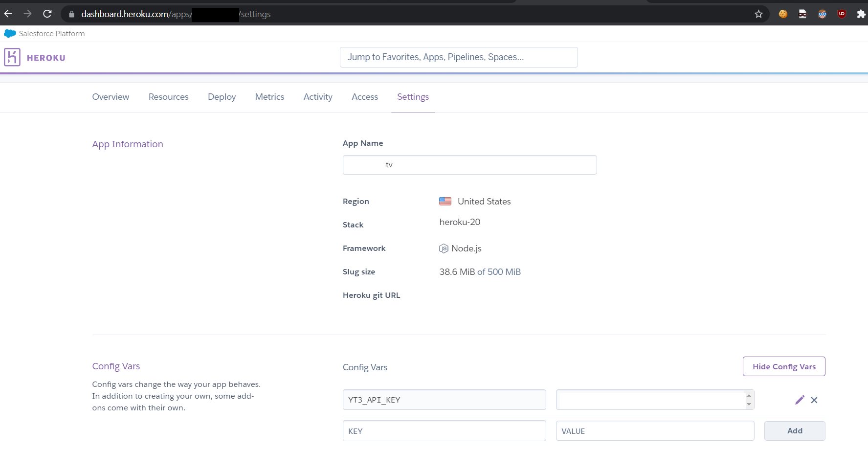Open the blue goggles browser extension icon
Image resolution: width=868 pixels, height=473 pixels.
(x=822, y=14)
